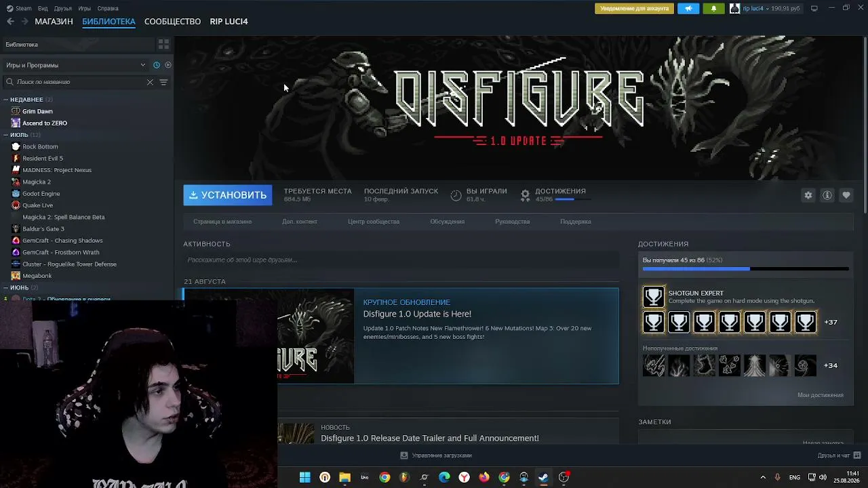This screenshot has width=868, height=488.
Task: Open the Обсуждения link
Action: point(447,222)
